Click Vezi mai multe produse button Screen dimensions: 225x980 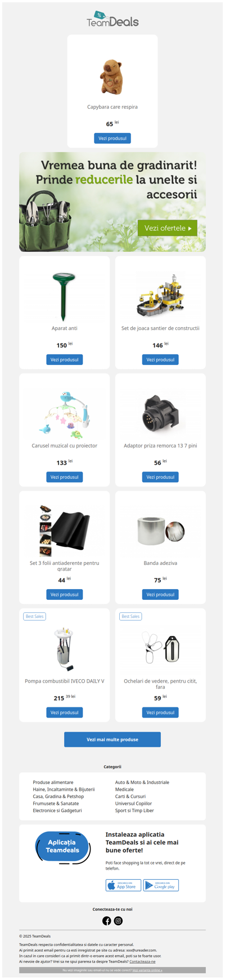click(x=112, y=740)
